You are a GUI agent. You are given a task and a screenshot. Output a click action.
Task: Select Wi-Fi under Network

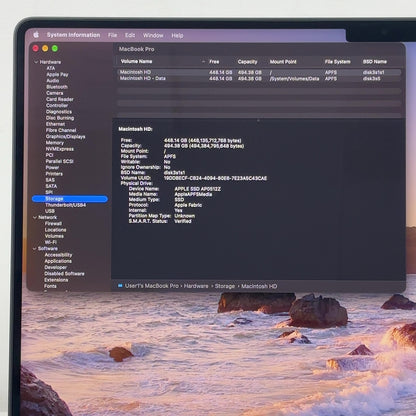tap(51, 242)
